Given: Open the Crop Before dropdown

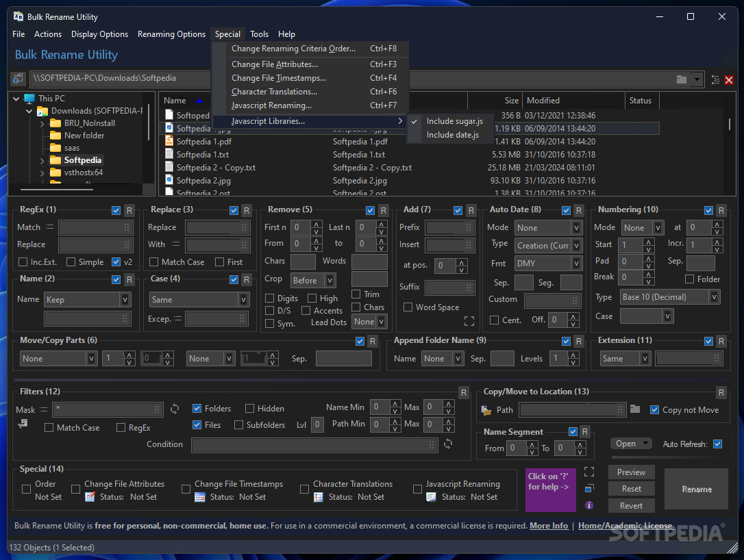Looking at the screenshot, I should (x=330, y=280).
